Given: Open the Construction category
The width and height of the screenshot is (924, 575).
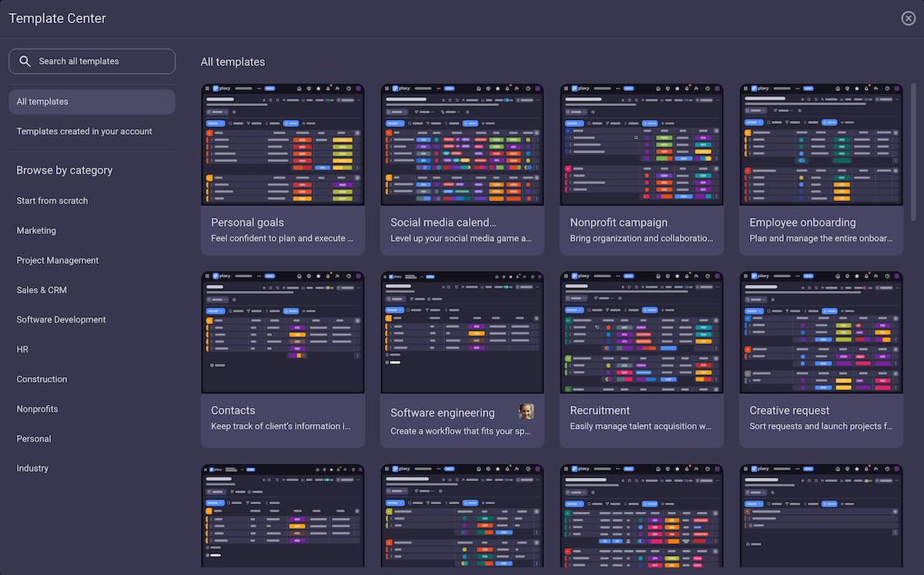Looking at the screenshot, I should (42, 379).
